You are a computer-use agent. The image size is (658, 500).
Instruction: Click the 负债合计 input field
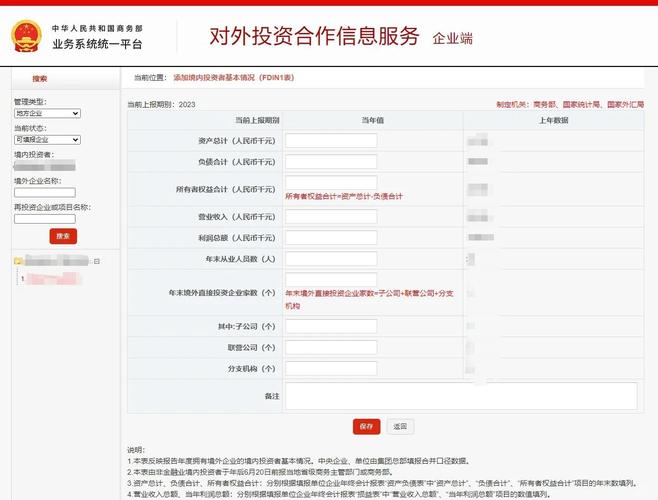click(x=330, y=162)
